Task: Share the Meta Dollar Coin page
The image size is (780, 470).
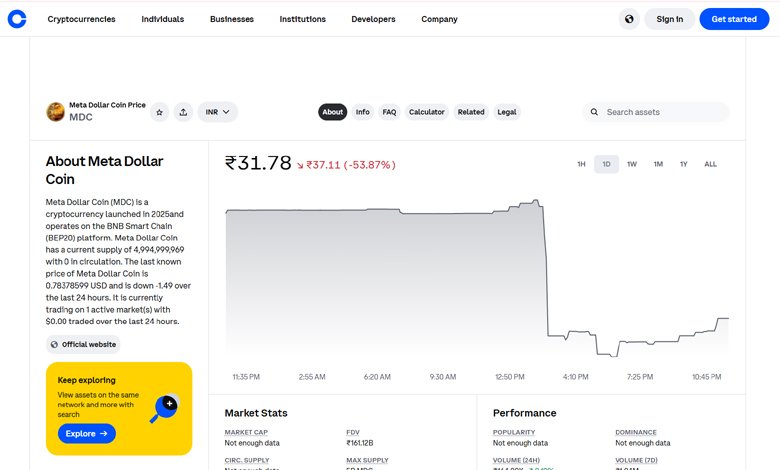Action: click(183, 112)
